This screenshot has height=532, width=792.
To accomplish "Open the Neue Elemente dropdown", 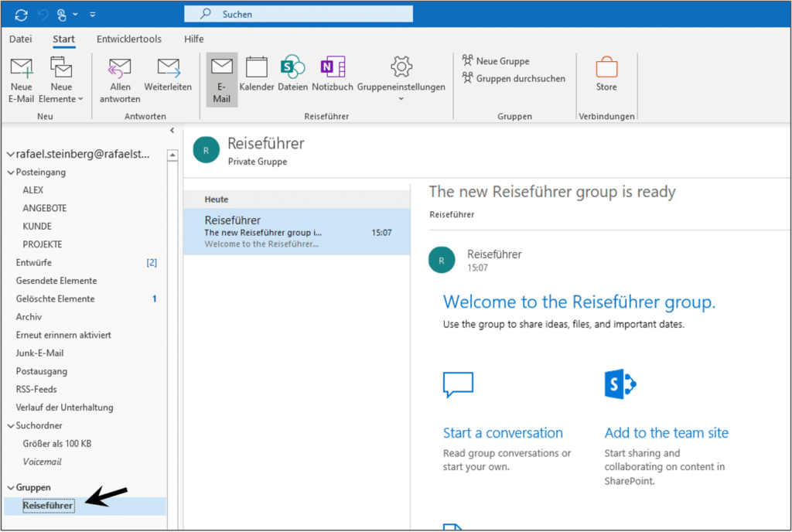I will point(61,80).
